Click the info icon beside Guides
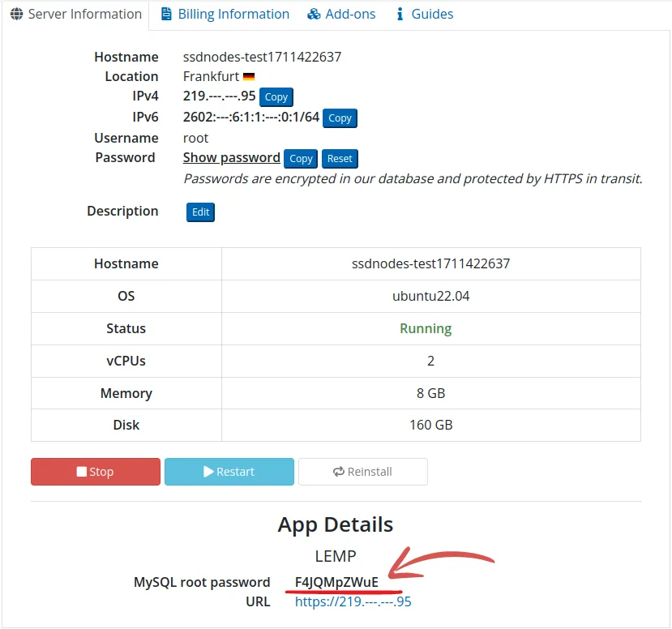Viewport: 672px width, 629px height. (400, 14)
